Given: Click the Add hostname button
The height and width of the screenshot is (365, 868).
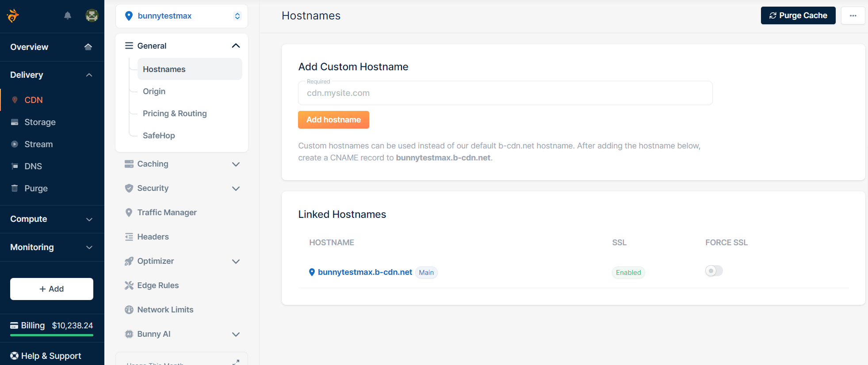Looking at the screenshot, I should tap(333, 120).
